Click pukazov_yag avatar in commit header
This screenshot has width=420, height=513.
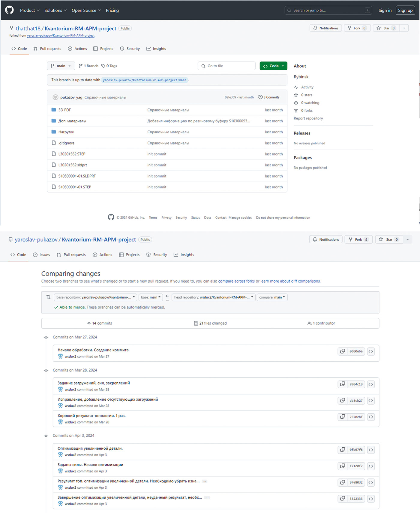[55, 97]
